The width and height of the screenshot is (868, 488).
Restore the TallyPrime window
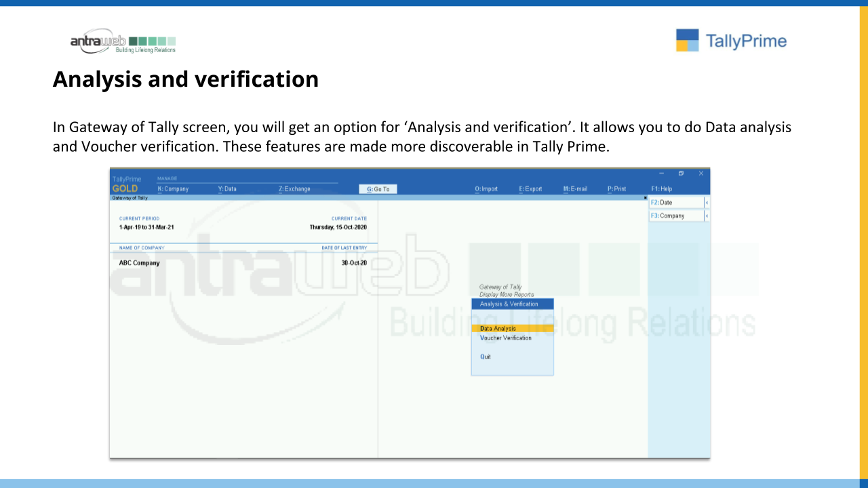click(681, 174)
